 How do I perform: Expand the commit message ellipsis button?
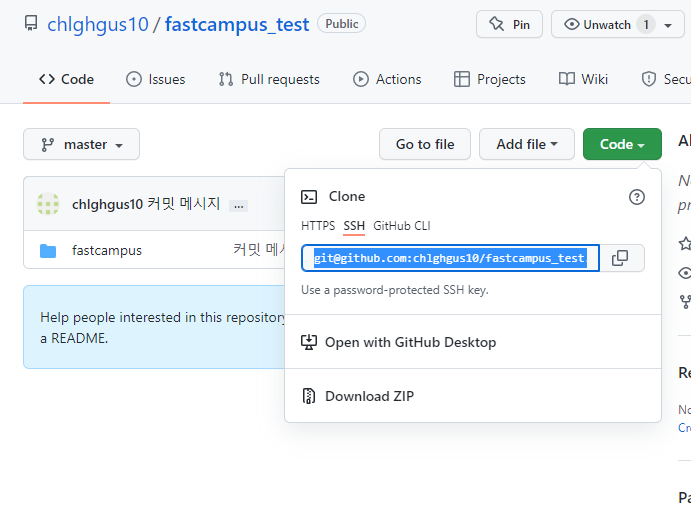coord(238,205)
